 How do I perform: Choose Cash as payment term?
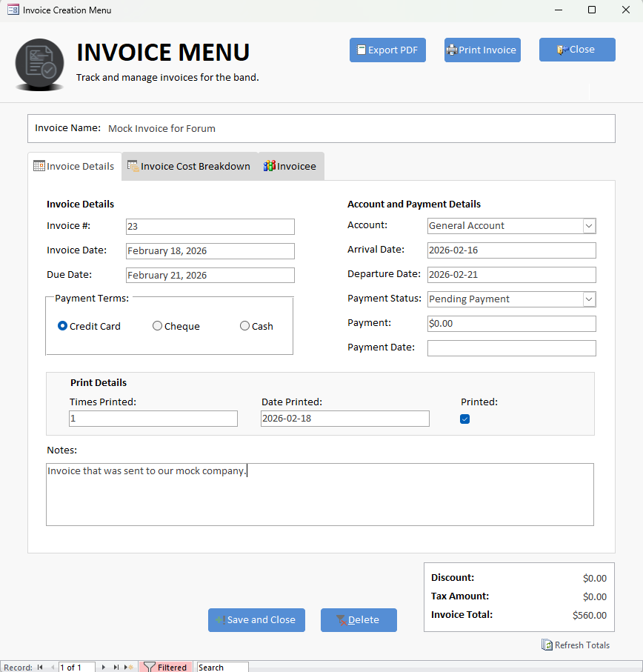(244, 326)
